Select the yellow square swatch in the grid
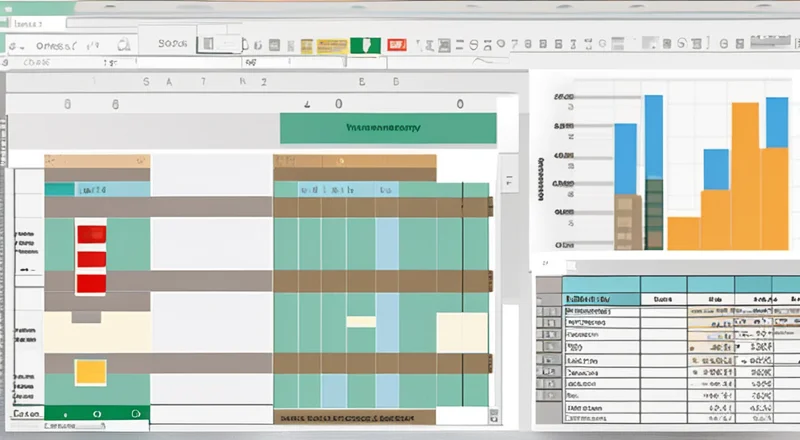800x440 pixels. [x=91, y=372]
